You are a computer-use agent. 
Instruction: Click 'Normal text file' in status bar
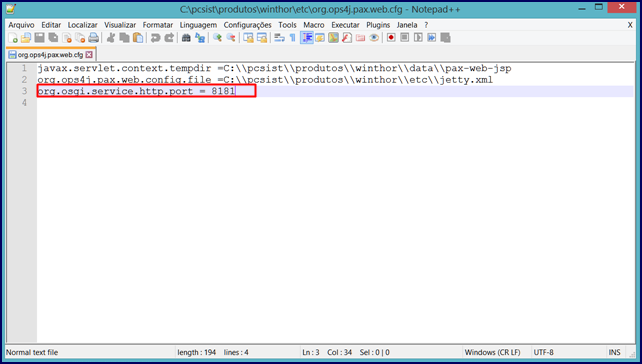click(32, 352)
